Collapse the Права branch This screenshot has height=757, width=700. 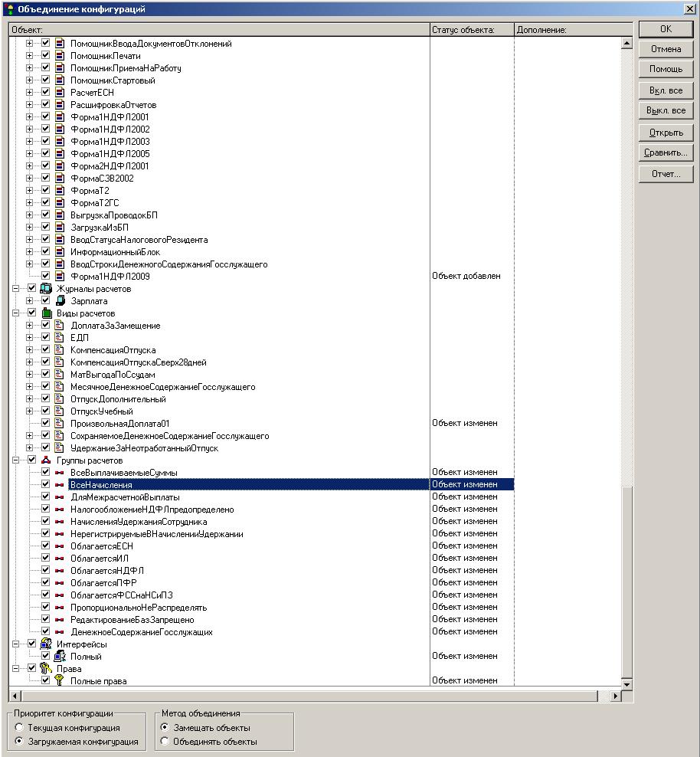tap(15, 669)
